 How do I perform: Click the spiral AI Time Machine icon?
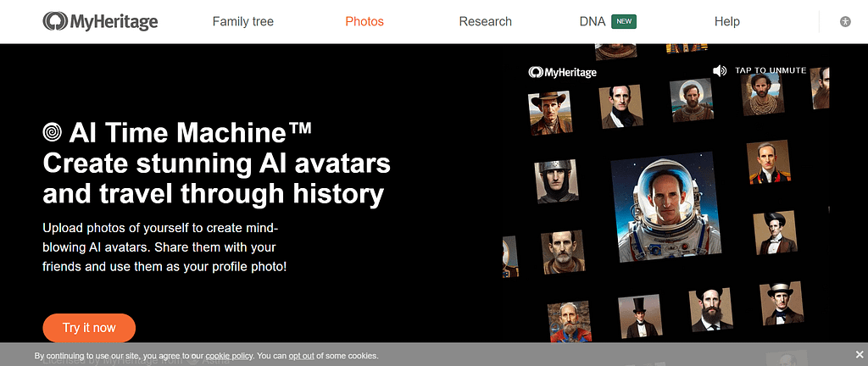tap(52, 133)
